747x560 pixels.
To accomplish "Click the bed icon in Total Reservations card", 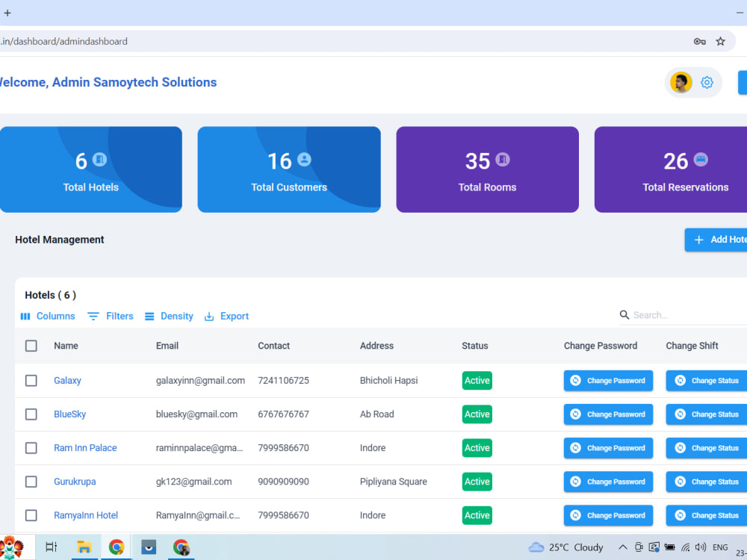I will pos(701,159).
